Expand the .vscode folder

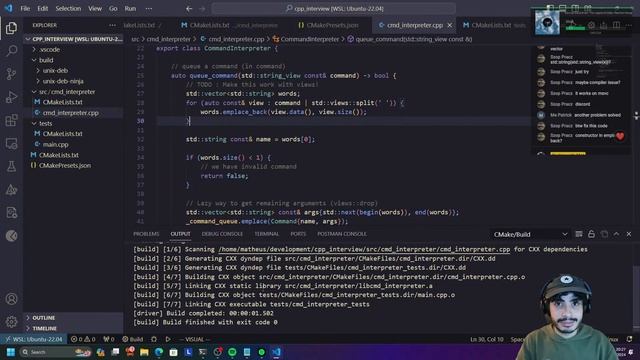point(73,50)
